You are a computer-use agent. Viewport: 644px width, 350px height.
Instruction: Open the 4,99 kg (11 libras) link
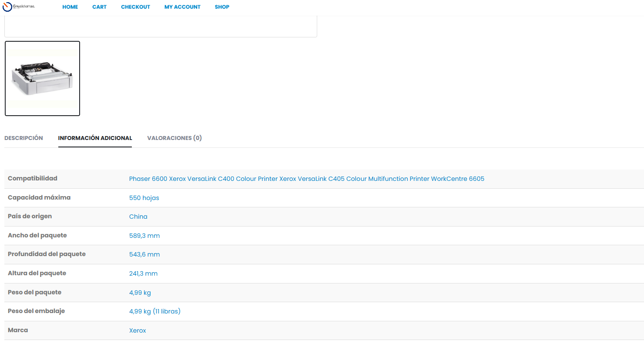(x=154, y=311)
